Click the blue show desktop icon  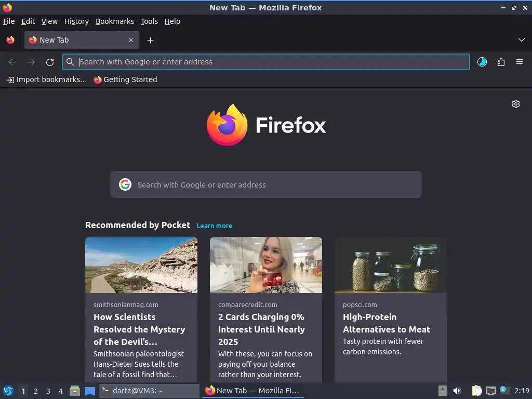tap(90, 391)
